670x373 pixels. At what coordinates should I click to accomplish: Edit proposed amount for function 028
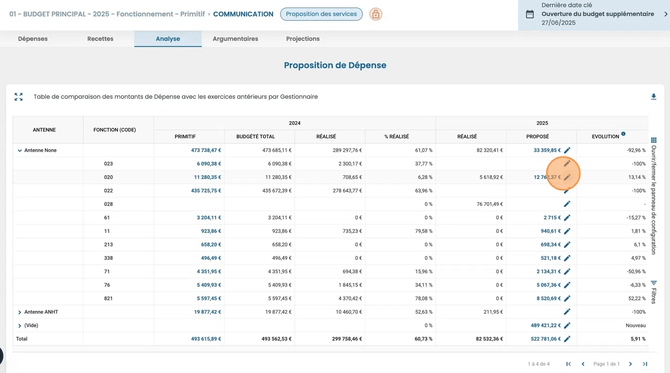[567, 204]
